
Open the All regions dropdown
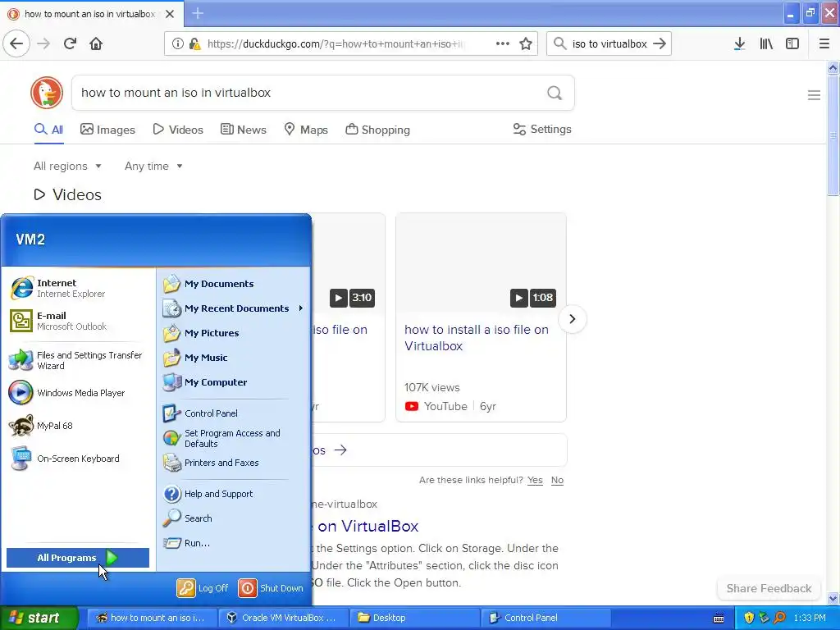(67, 166)
